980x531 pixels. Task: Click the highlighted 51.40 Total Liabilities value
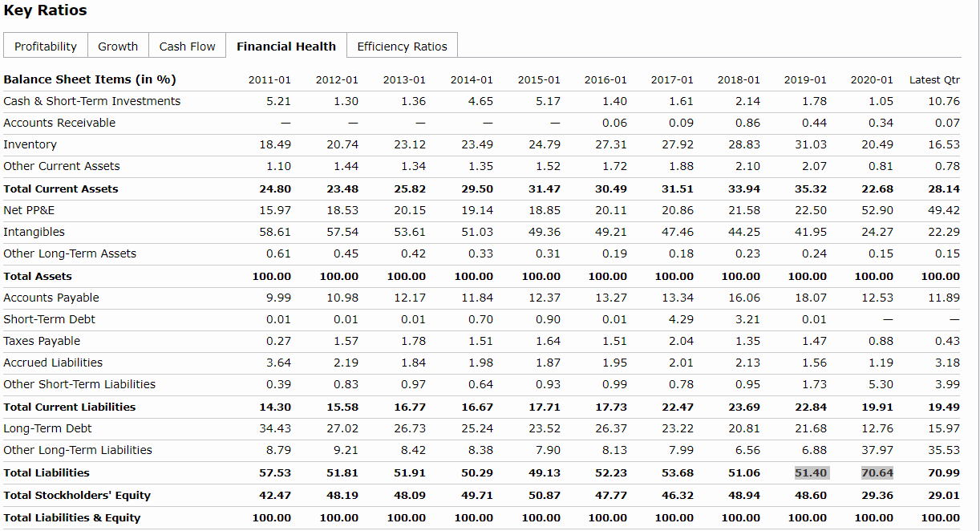pyautogui.click(x=810, y=472)
